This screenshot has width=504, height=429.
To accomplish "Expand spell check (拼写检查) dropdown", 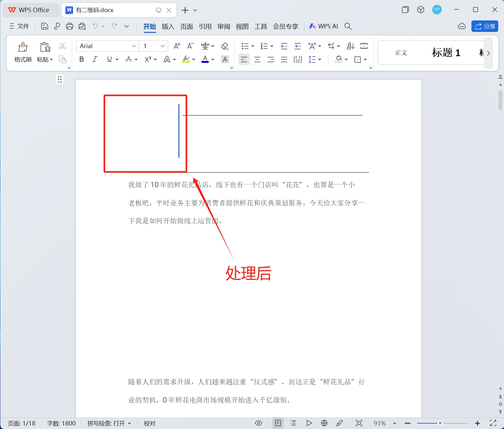I will click(x=130, y=423).
